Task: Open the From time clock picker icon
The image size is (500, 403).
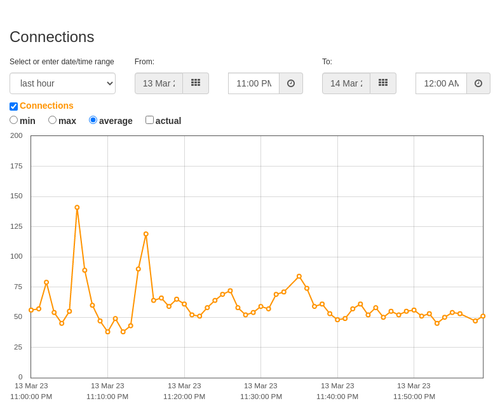Action: click(291, 83)
